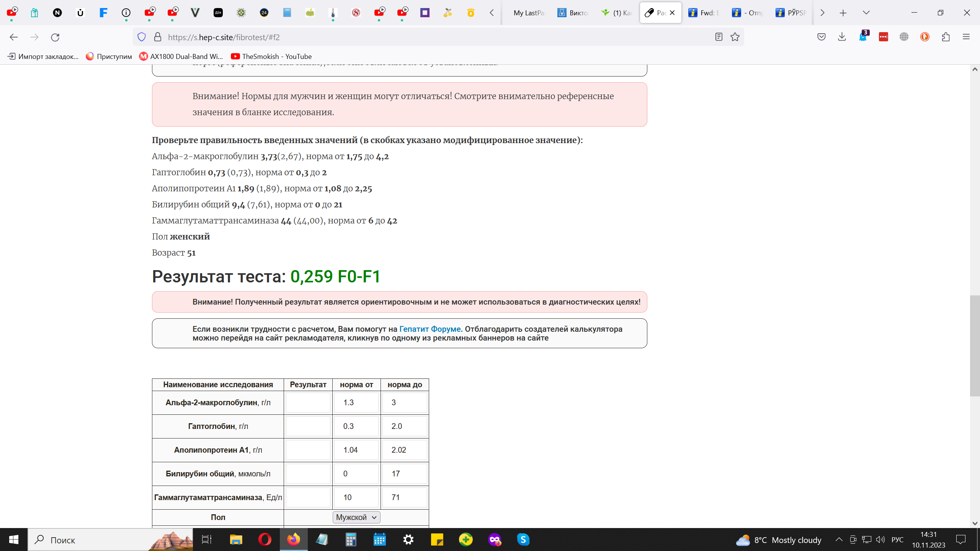Click the tracking protection shield icon
980x551 pixels.
[142, 37]
